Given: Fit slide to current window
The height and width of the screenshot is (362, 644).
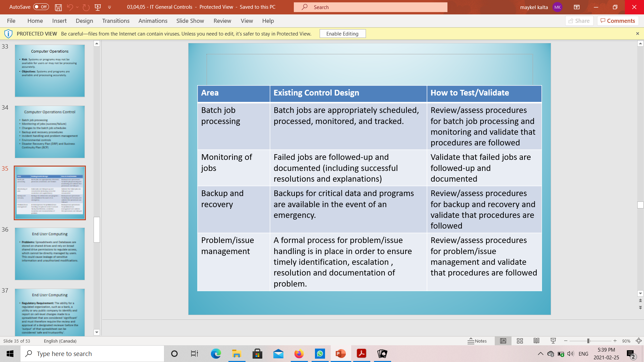Looking at the screenshot, I should pyautogui.click(x=639, y=341).
